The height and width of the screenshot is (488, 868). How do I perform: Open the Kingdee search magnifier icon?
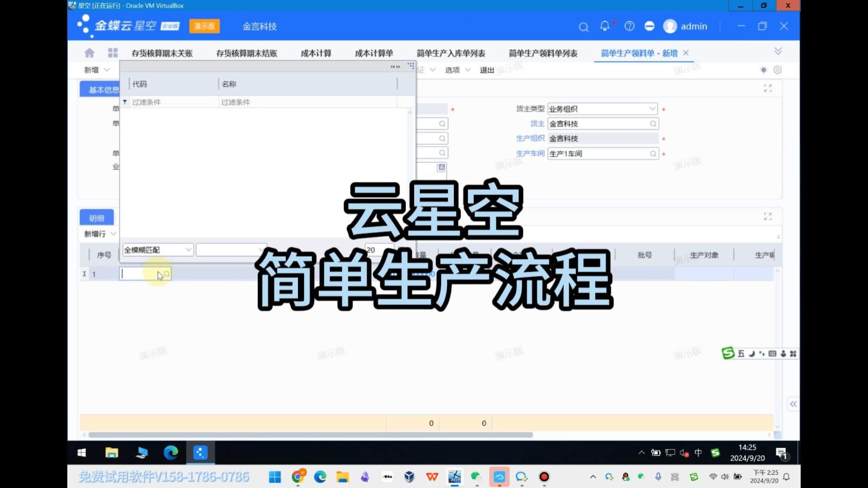point(583,27)
